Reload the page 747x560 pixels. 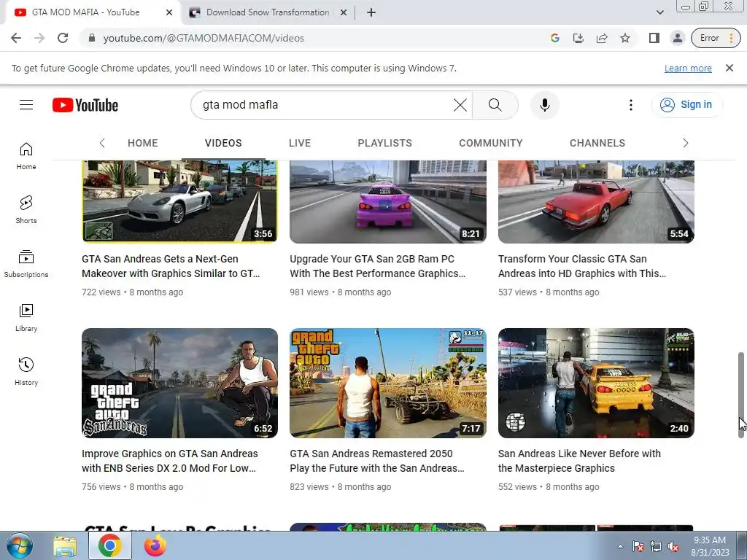tap(63, 38)
